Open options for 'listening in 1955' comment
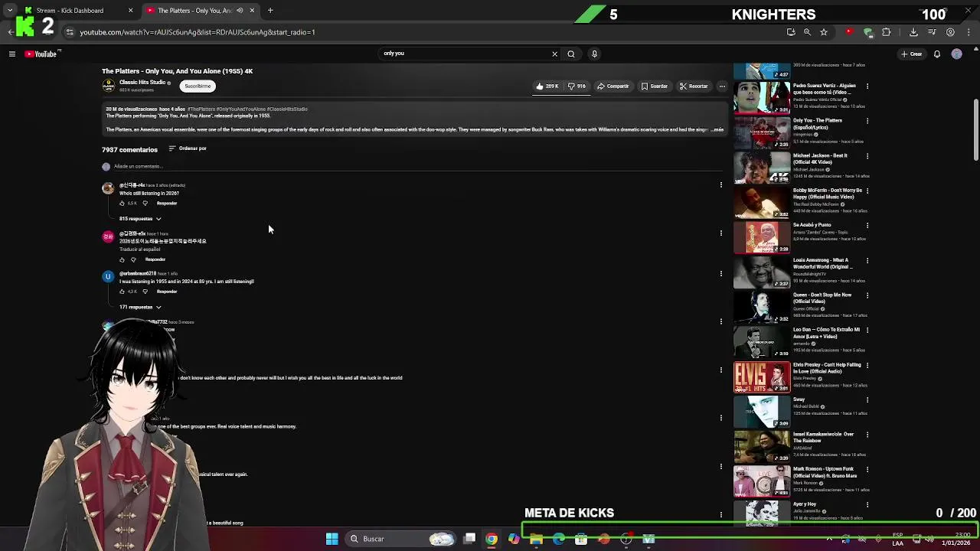The width and height of the screenshot is (980, 551). [720, 273]
